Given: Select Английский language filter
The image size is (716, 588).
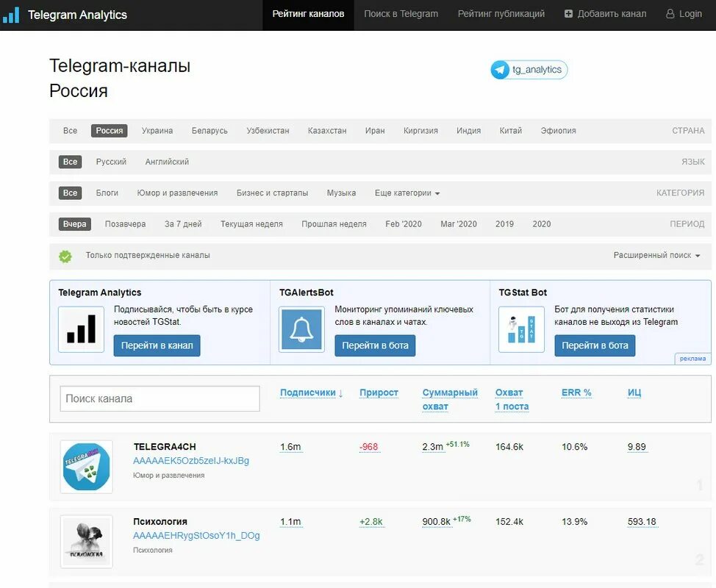Looking at the screenshot, I should pos(167,162).
